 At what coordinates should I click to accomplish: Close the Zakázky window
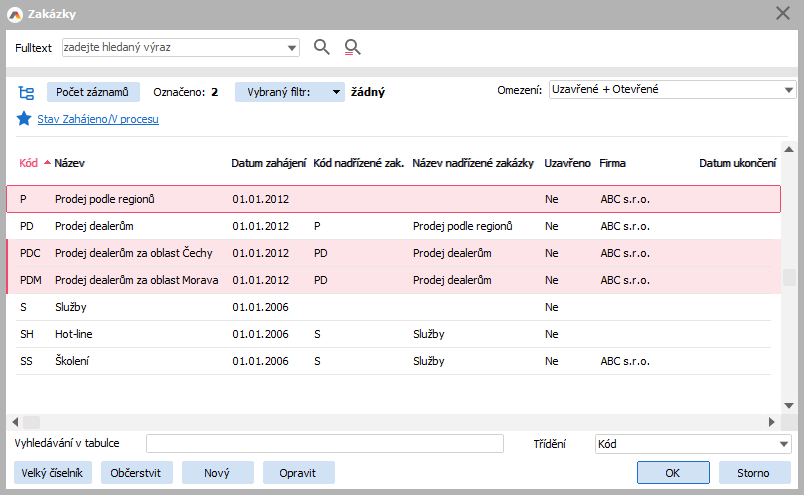tap(782, 13)
